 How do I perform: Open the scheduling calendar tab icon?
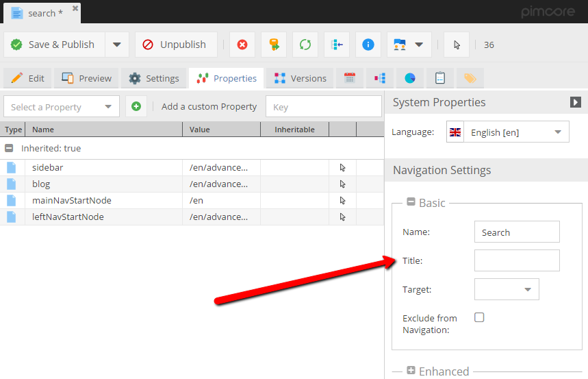click(x=350, y=78)
